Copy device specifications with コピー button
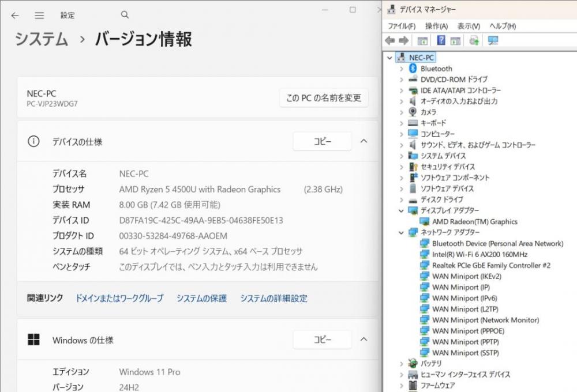 322,141
